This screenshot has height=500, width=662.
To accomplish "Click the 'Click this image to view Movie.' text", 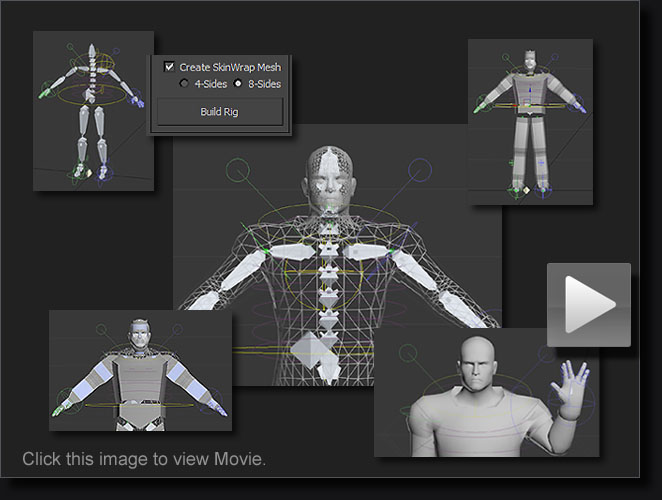I will (144, 459).
